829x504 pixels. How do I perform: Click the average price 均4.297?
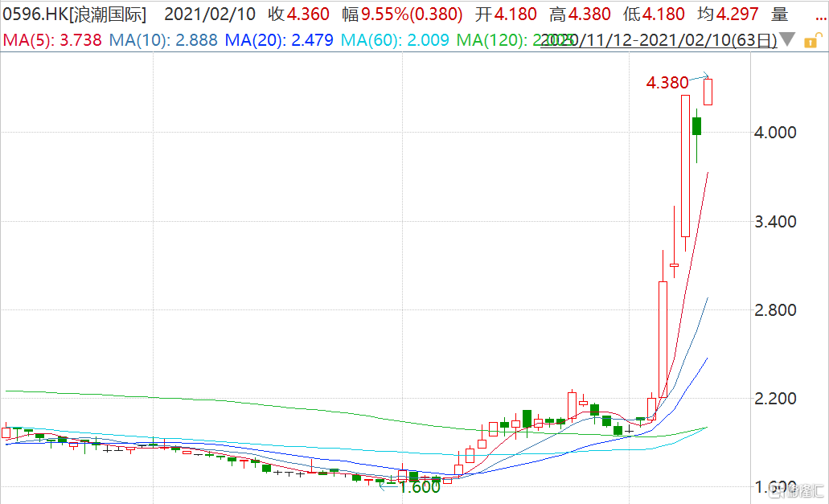coord(728,14)
